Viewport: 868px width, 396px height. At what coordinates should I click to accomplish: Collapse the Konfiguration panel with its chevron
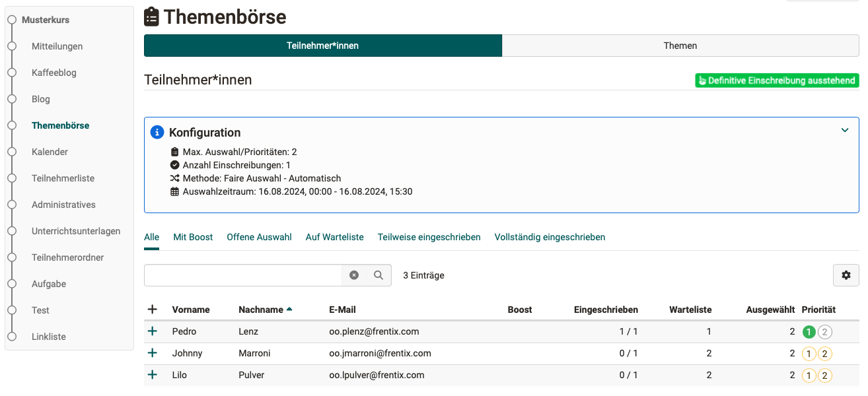[844, 130]
